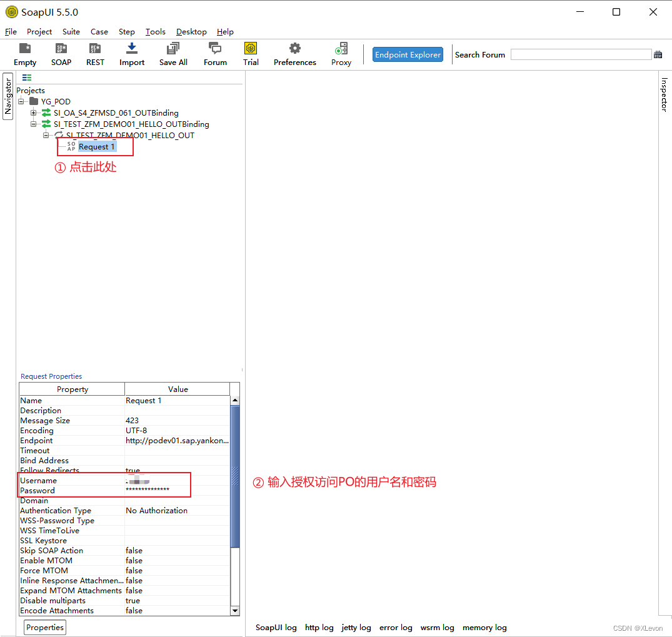
Task: Collapse the SI_TEST_ZFM_DEMO01_HELLO_OUTBinding node
Action: tap(33, 124)
